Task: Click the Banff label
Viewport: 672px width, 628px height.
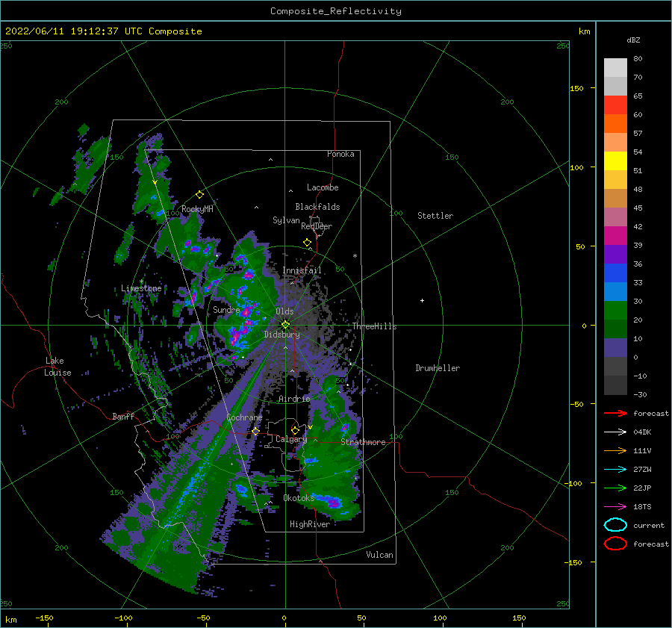Action: coord(123,417)
